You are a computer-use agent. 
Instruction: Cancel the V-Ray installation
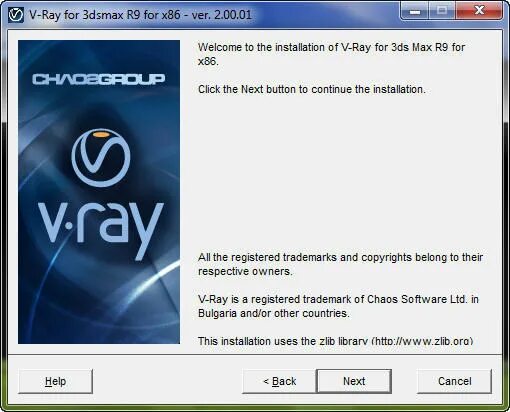(x=454, y=381)
